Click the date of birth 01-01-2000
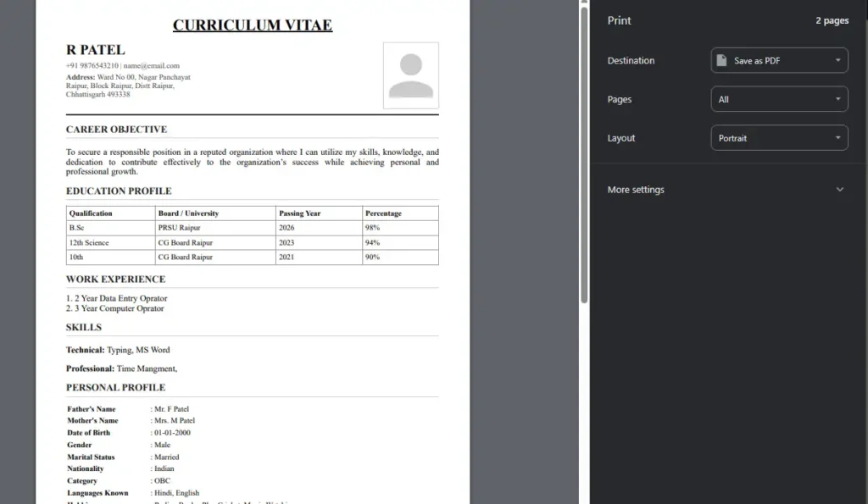 [172, 433]
